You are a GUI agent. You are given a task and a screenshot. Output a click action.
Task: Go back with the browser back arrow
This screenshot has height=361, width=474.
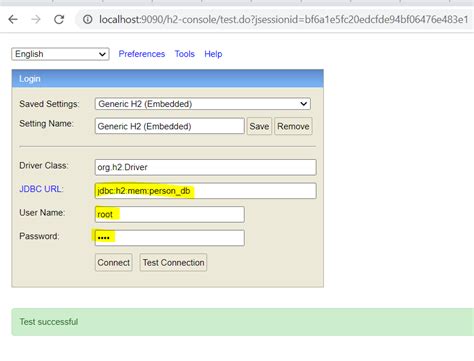point(13,20)
